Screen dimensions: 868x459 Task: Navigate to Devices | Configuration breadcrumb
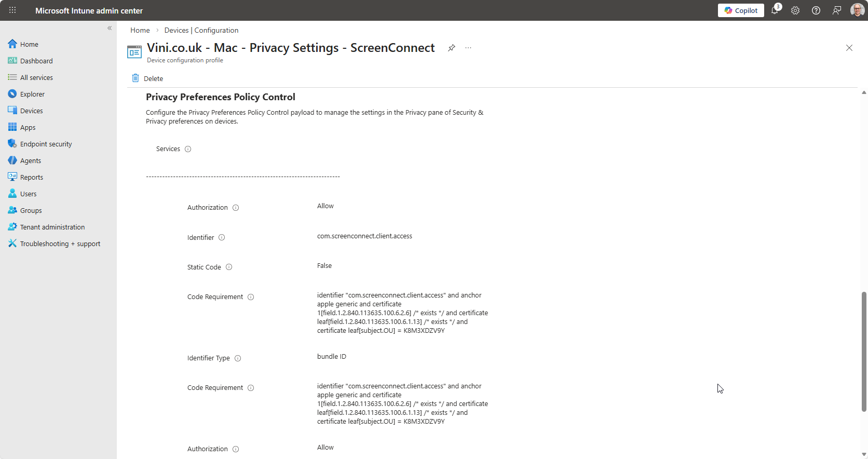(201, 30)
